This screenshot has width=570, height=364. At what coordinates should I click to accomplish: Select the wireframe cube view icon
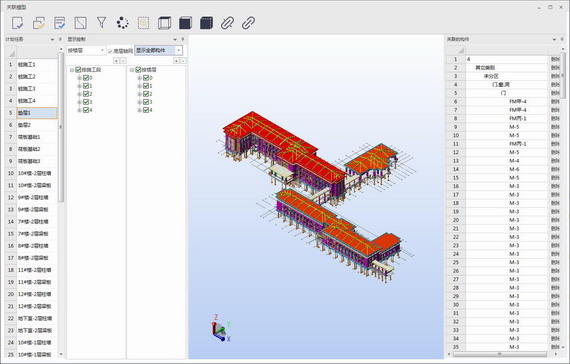pyautogui.click(x=164, y=23)
